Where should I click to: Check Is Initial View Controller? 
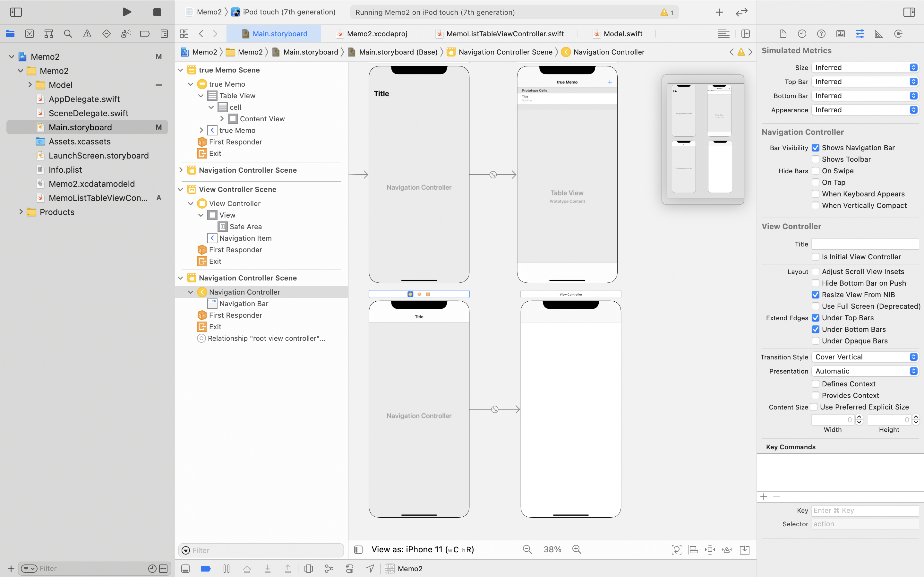click(x=815, y=257)
